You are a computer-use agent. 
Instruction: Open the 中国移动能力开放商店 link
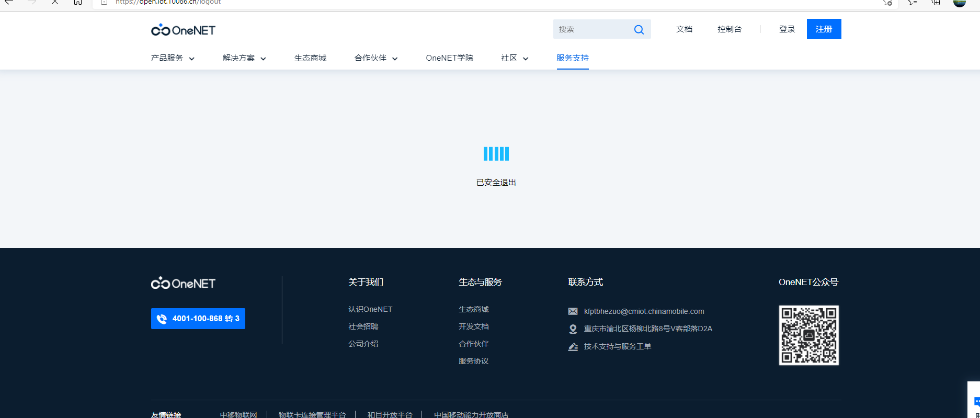point(471,414)
